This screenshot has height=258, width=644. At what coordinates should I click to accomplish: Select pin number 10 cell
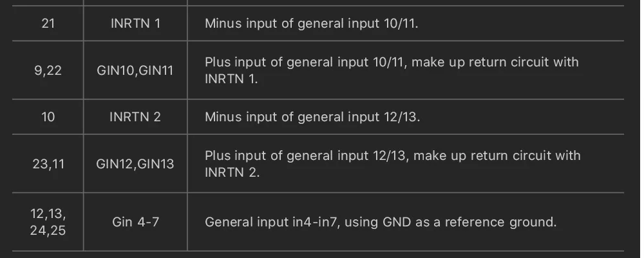click(x=48, y=117)
